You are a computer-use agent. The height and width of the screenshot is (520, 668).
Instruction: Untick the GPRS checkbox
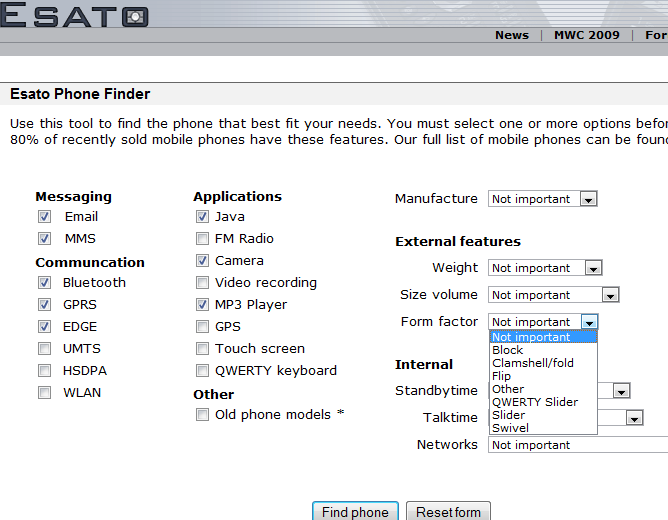pos(44,305)
